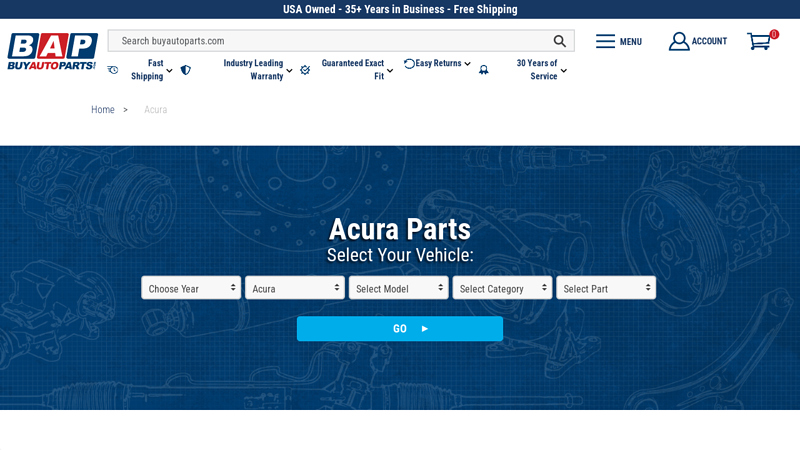The image size is (800, 450).
Task: Open the hamburger menu icon
Action: [605, 41]
